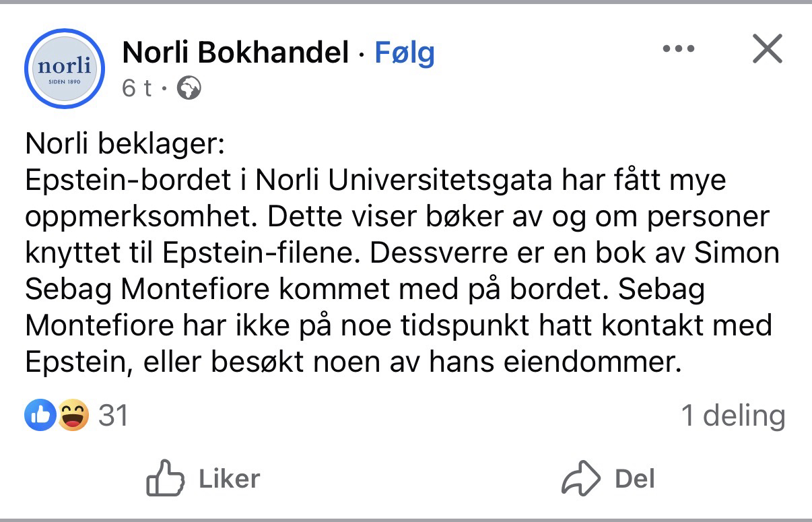
Task: Click the 6 t post timestamp
Action: tap(137, 88)
